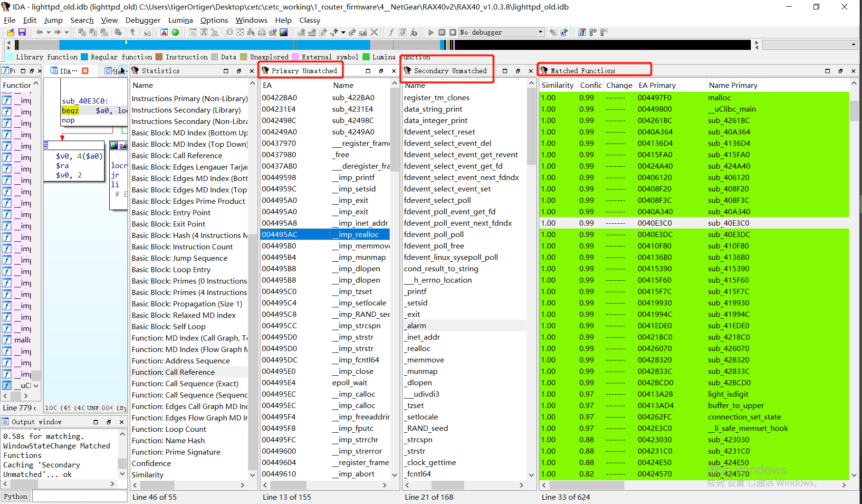Viewport: 862px width, 504px height.
Task: Select light_isdigit in Matched Functions
Action: [x=694, y=394]
